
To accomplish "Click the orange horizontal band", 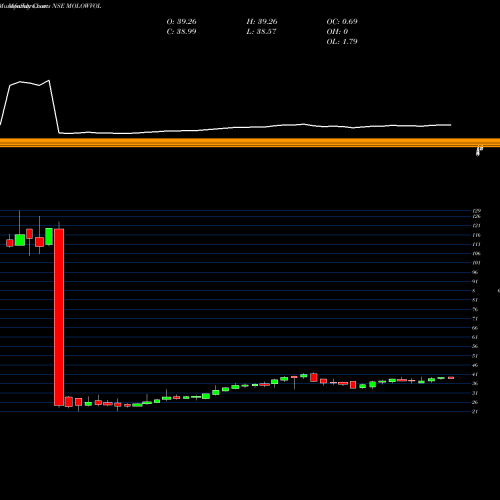I will [250, 143].
